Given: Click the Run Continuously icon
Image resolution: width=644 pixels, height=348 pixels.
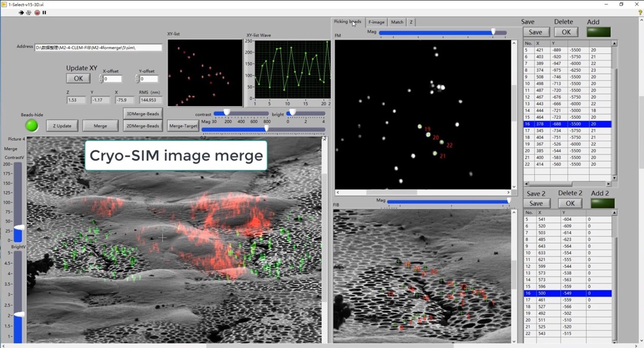Looking at the screenshot, I should tap(28, 13).
